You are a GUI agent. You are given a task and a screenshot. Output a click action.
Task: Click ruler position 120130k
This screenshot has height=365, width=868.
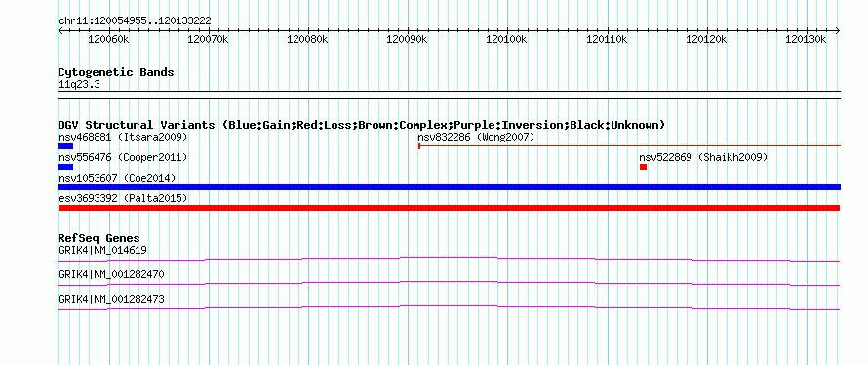point(807,40)
